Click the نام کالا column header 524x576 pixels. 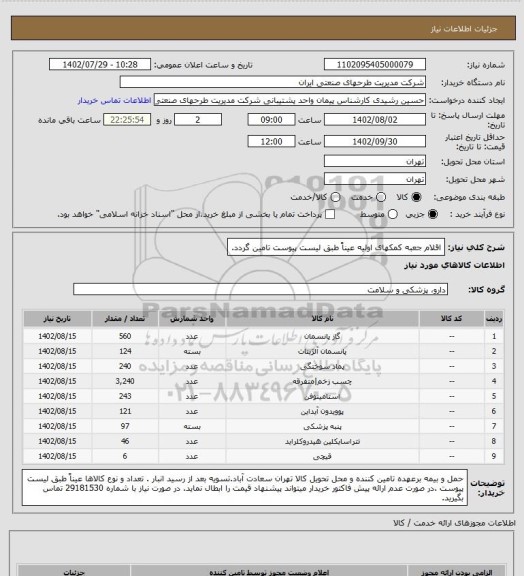click(x=322, y=319)
